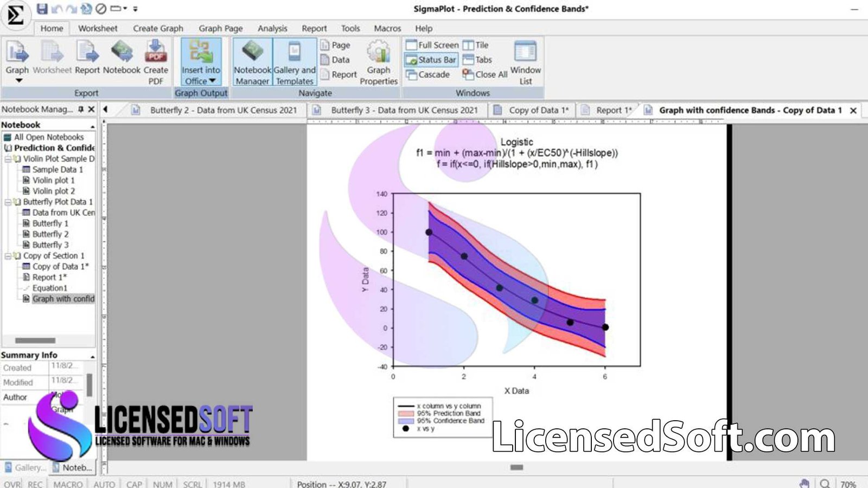Image resolution: width=868 pixels, height=488 pixels.
Task: Enable Full Screen mode
Action: (434, 45)
